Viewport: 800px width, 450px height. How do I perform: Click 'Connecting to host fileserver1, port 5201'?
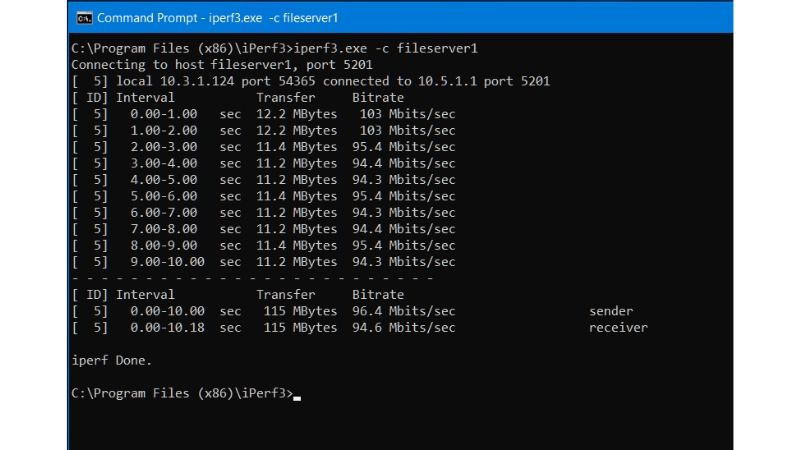coord(222,65)
